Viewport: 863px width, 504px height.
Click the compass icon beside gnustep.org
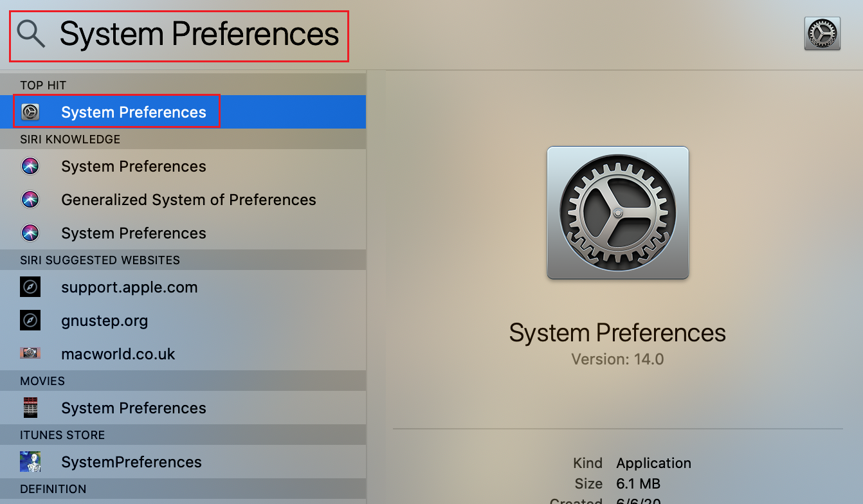pyautogui.click(x=30, y=320)
